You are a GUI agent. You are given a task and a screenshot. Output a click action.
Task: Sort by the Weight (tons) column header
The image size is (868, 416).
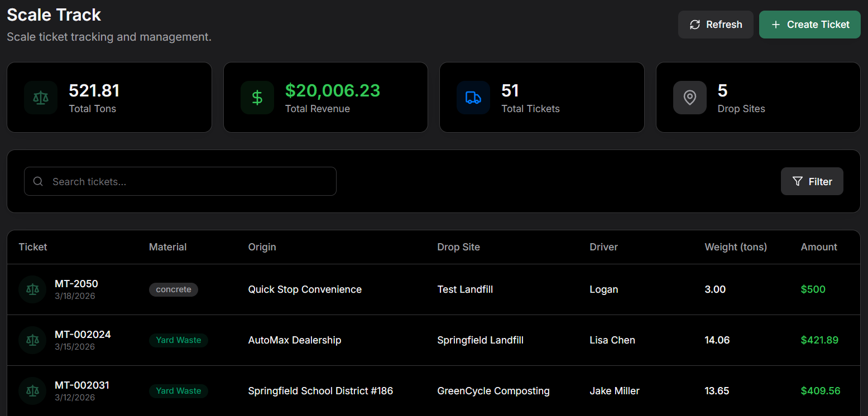click(x=735, y=247)
